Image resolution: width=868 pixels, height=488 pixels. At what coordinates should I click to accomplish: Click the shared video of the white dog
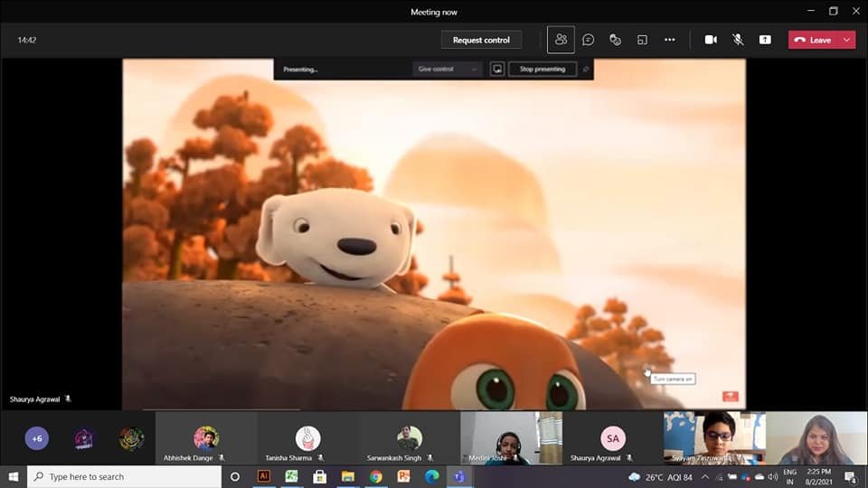click(x=434, y=234)
